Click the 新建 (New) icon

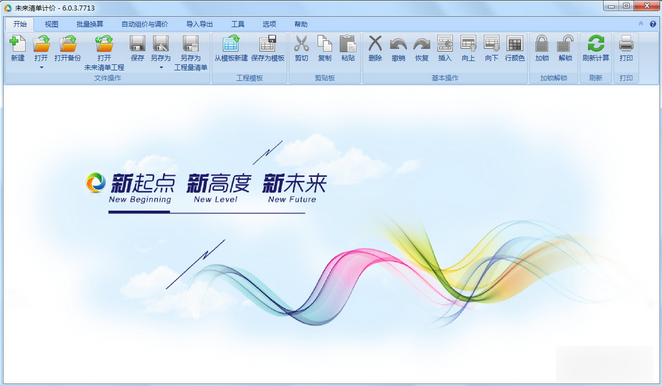(x=17, y=43)
